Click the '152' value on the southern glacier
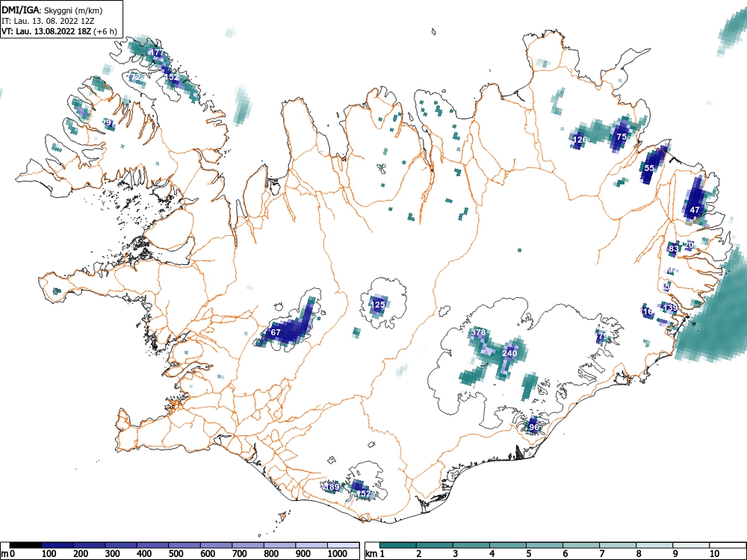The width and height of the screenshot is (747, 560). tap(364, 494)
